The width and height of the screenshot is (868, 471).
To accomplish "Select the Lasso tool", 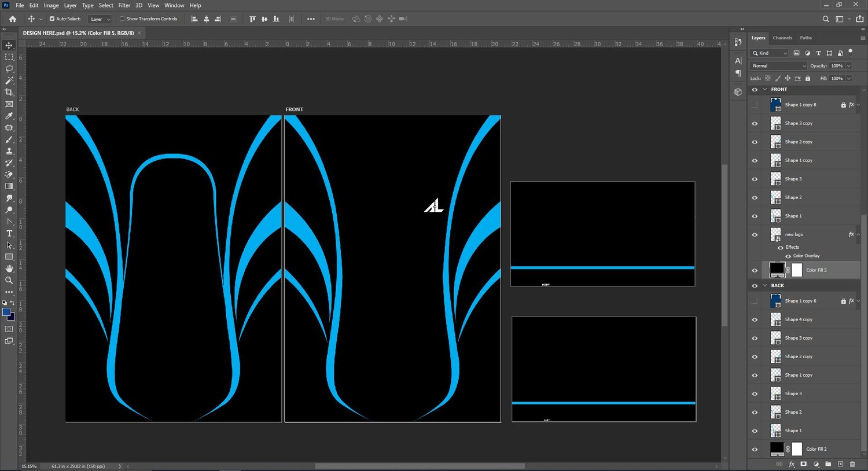I will coord(9,69).
